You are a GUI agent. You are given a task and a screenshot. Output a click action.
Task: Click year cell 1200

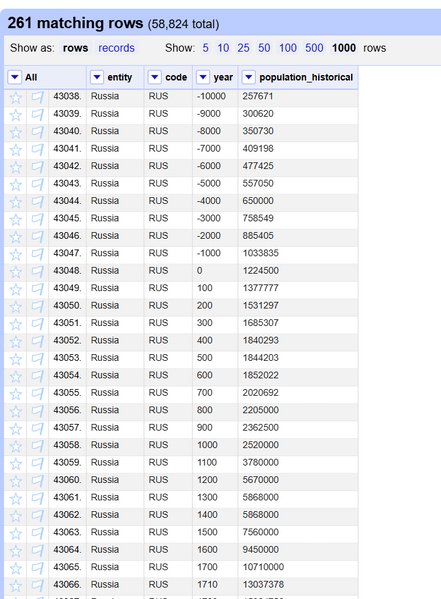(207, 480)
